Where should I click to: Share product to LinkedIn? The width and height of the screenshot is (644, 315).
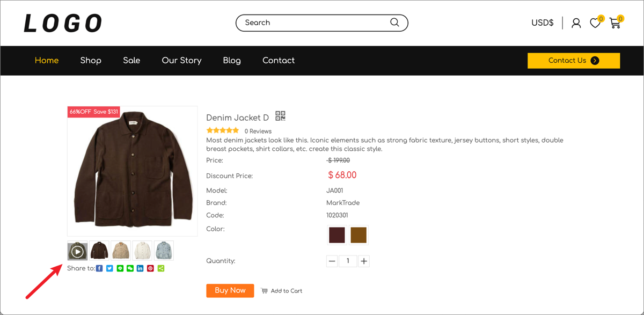pos(140,268)
